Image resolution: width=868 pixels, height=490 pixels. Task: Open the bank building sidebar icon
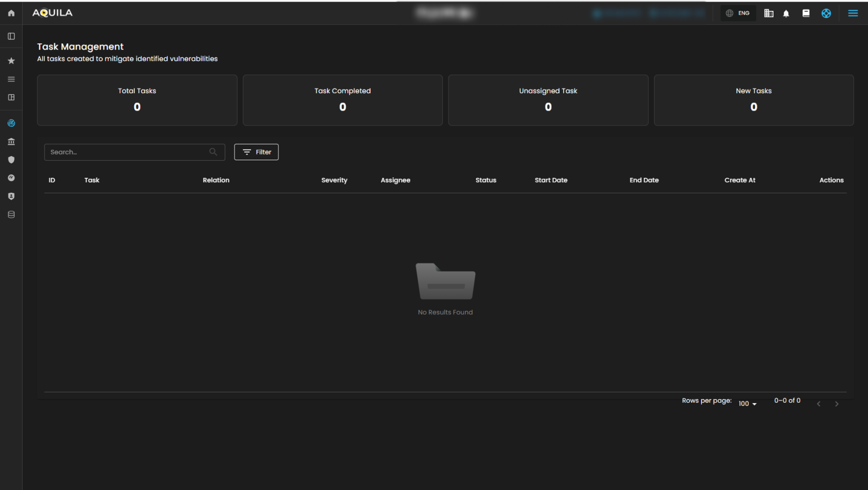pyautogui.click(x=11, y=142)
